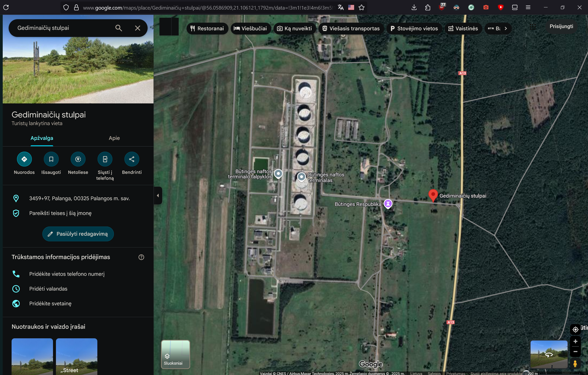Collapse the side panel with arrow handle
The height and width of the screenshot is (375, 588).
(x=158, y=196)
